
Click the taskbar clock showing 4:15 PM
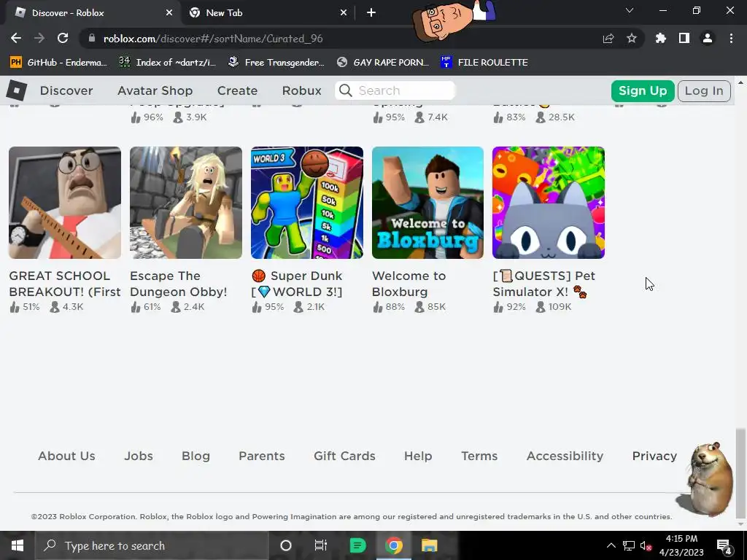[682, 545]
